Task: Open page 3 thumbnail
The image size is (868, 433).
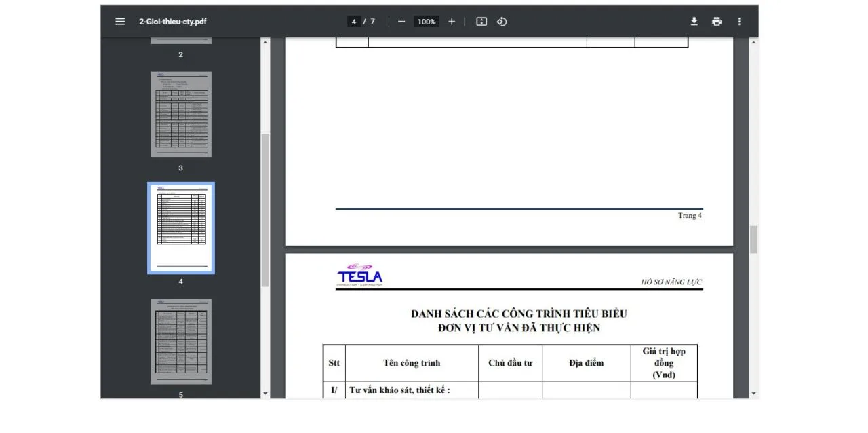Action: 180,115
